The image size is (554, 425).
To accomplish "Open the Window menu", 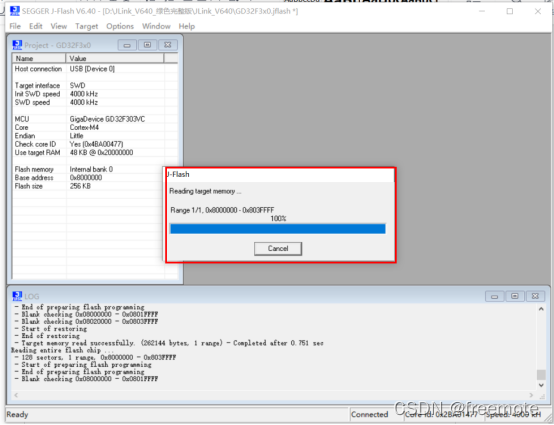I will point(156,26).
